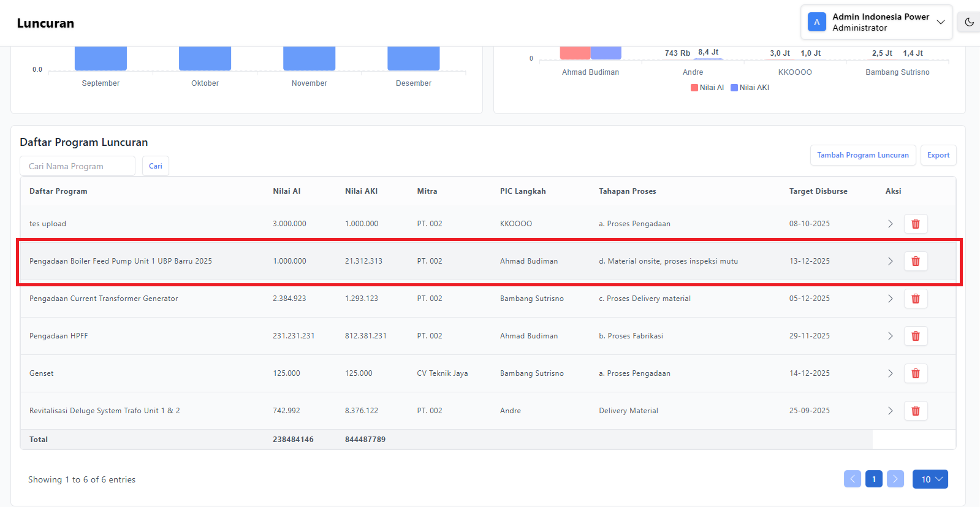
Task: Export the program list
Action: 938,155
